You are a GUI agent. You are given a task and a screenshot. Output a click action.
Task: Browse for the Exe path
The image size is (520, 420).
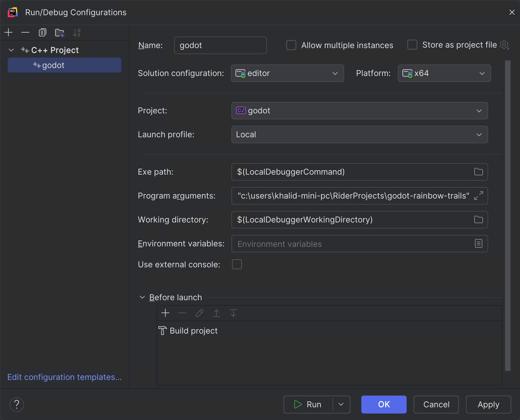(478, 172)
